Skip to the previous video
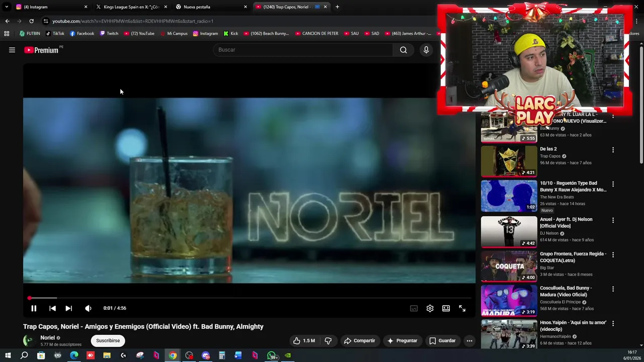 tap(52, 308)
